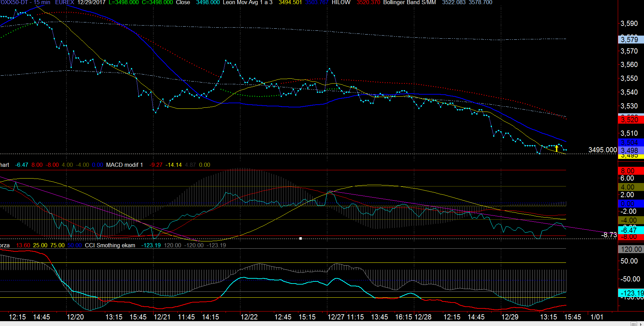Screen dimensions: 644x326
Task: Select the 'CCI Smothing ekam' indicator label
Action: [x=110, y=245]
